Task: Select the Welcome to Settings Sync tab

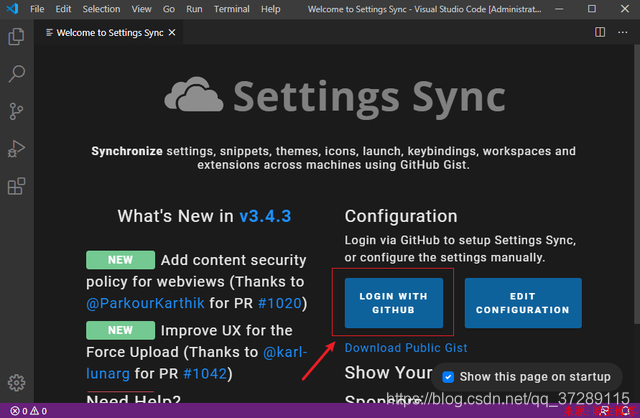Action: pos(109,33)
